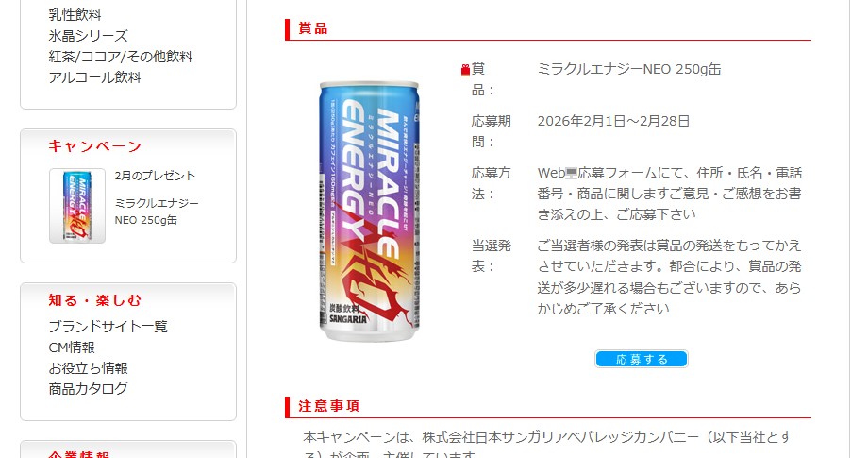Click the 注意事項 section heading

tap(329, 406)
